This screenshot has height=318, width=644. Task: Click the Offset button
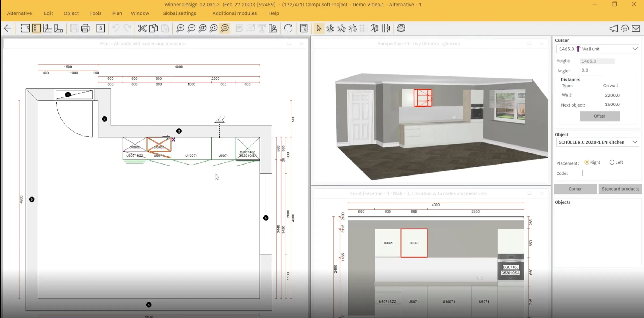pyautogui.click(x=599, y=116)
